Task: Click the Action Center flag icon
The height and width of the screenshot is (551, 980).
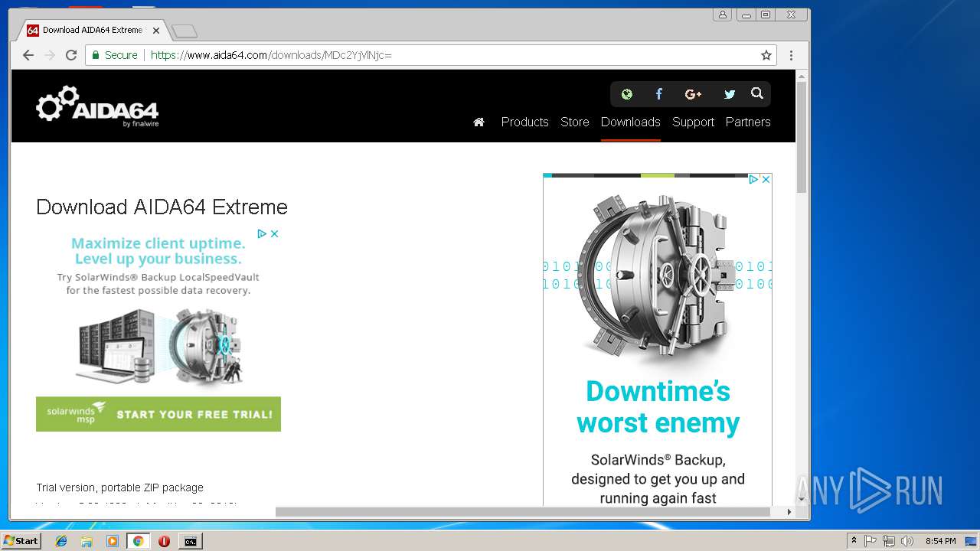Action: (871, 541)
